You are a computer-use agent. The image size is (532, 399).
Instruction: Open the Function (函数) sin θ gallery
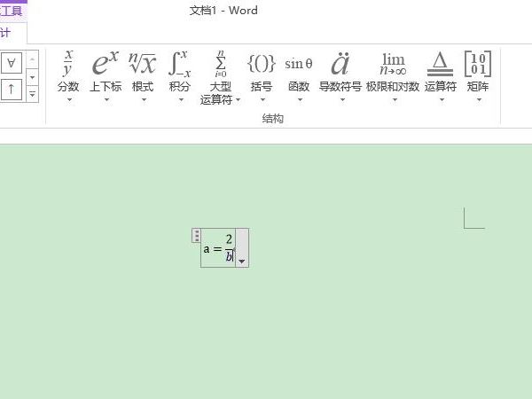[299, 76]
